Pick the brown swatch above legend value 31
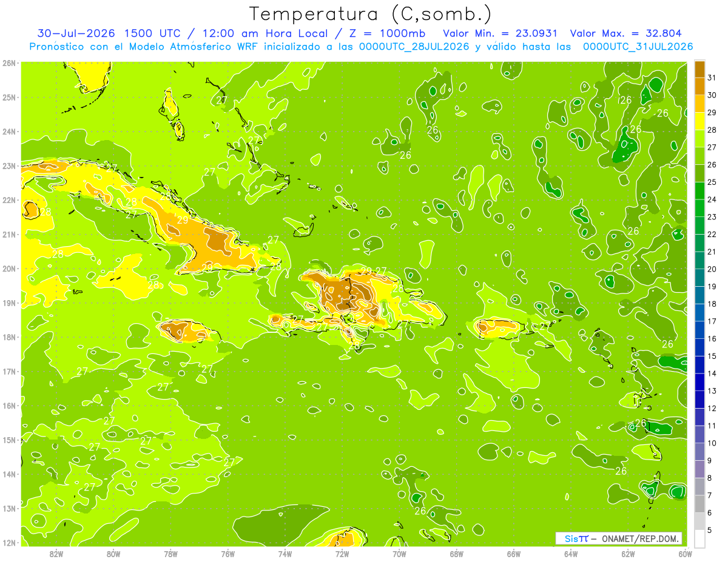This screenshot has height=562, width=728. (699, 69)
